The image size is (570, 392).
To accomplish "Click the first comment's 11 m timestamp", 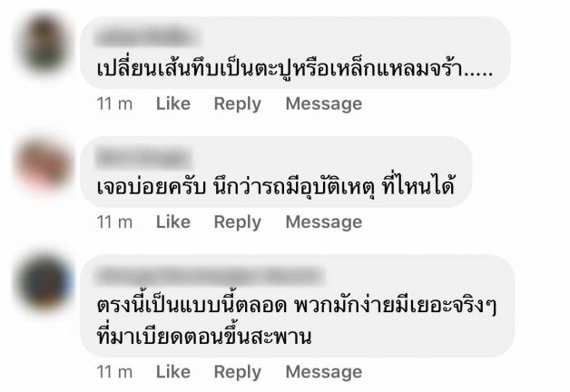I will tap(114, 104).
